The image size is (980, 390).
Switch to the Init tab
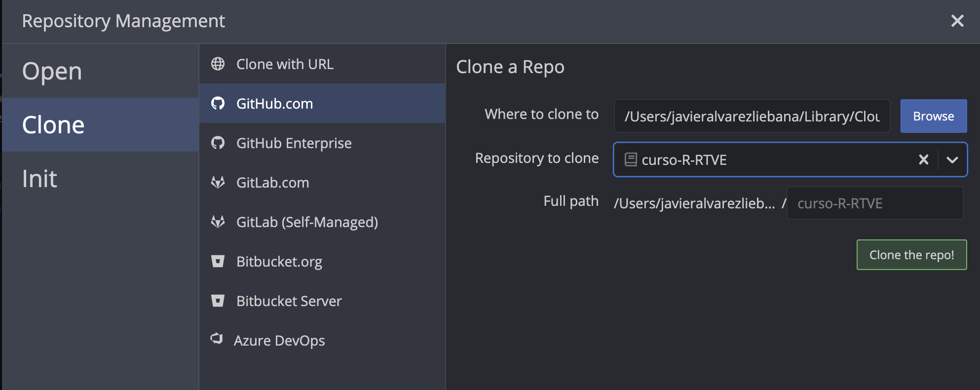(x=39, y=179)
